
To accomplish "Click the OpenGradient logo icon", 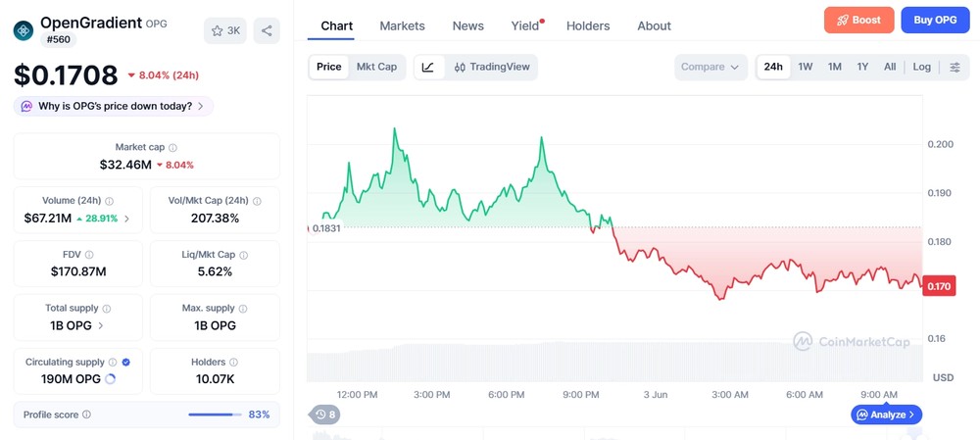I will [x=24, y=30].
